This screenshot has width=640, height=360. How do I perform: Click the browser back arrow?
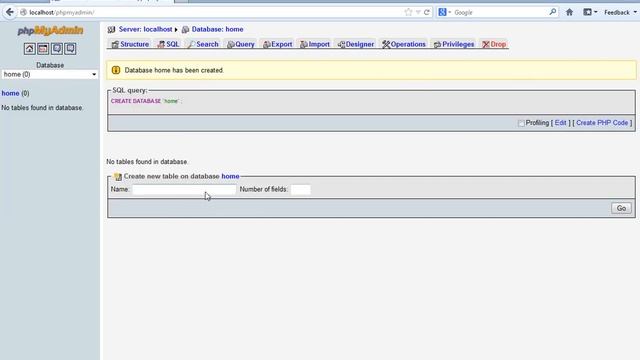coord(9,12)
